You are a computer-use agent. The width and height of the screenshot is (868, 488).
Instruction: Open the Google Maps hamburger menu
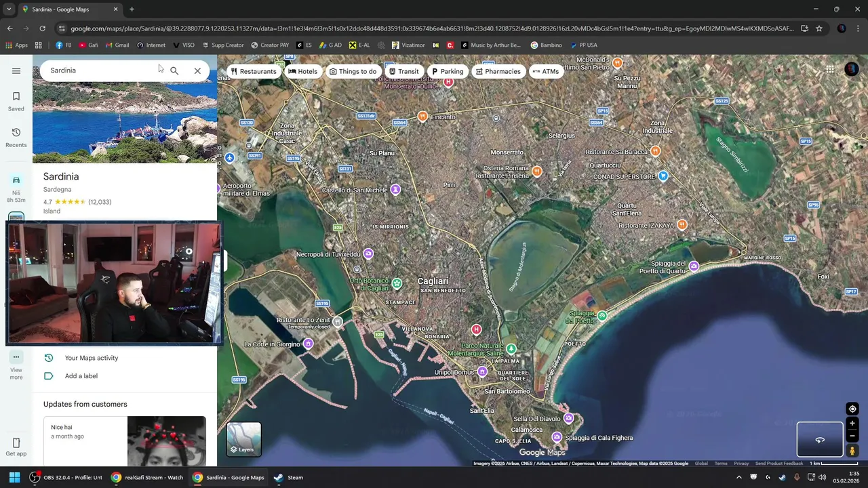coord(16,70)
